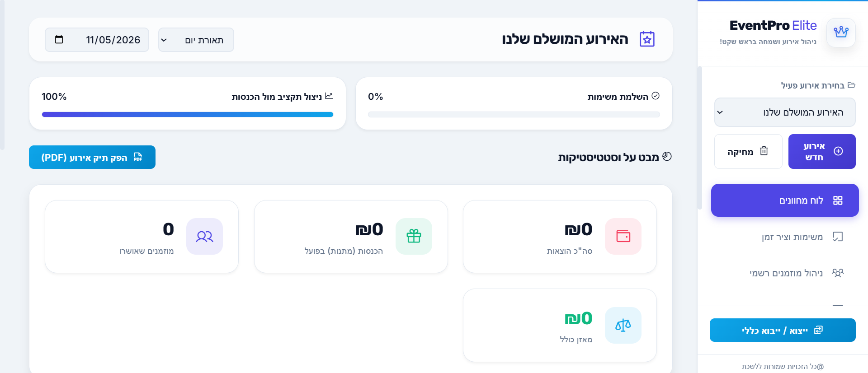
Task: Click the gift icon in the income card
Action: point(414,236)
